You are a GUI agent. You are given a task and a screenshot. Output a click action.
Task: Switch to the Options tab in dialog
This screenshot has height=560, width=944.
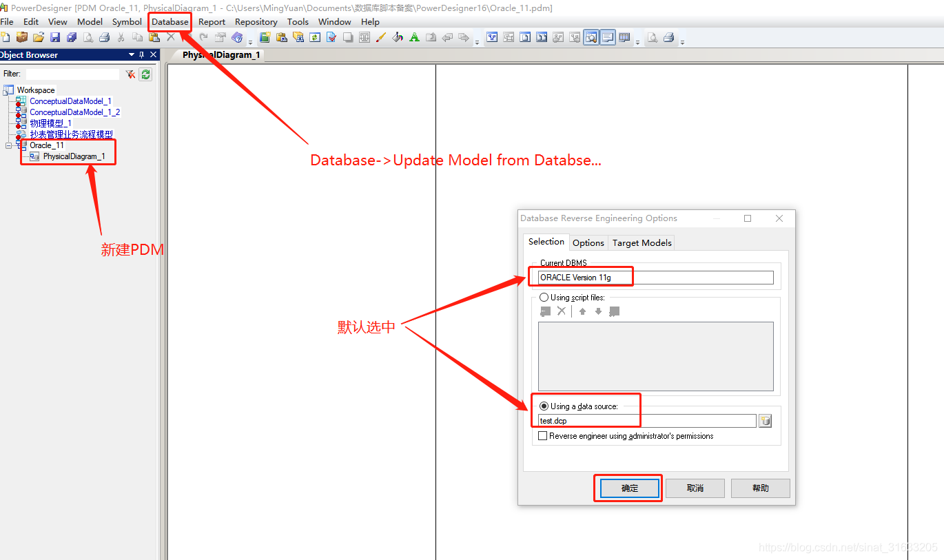pos(588,242)
